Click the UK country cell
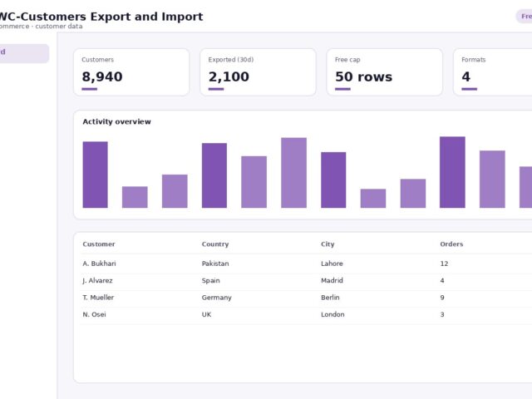This screenshot has height=399, width=532. tap(206, 314)
